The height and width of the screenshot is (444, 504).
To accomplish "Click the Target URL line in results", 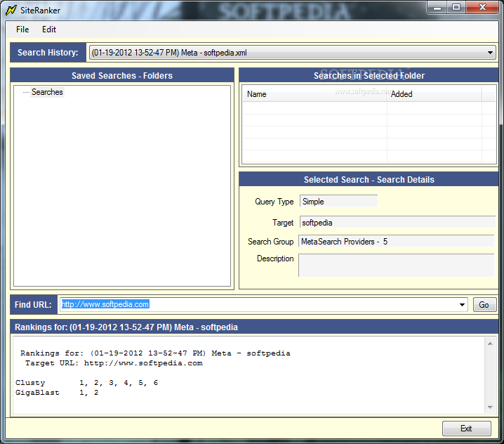I will 114,363.
